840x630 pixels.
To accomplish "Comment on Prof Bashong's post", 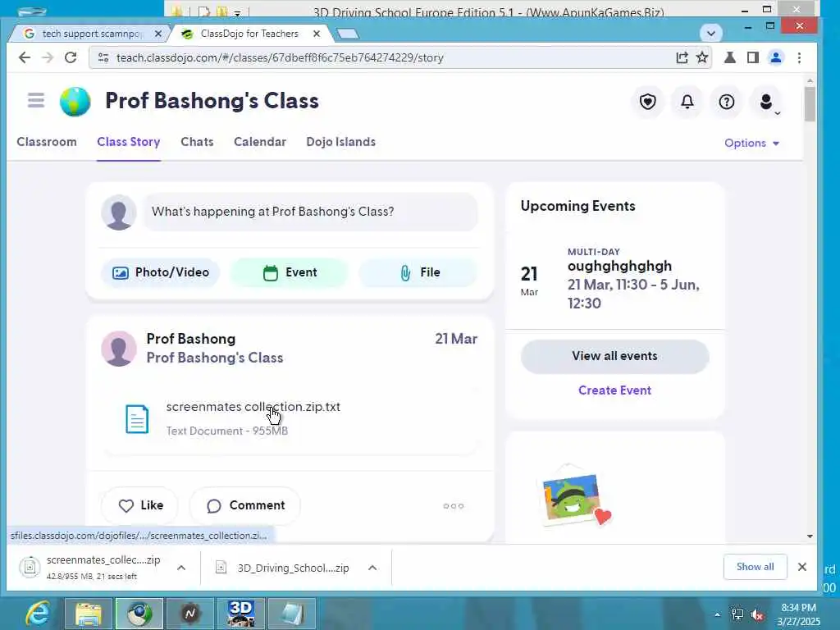I will (x=245, y=505).
